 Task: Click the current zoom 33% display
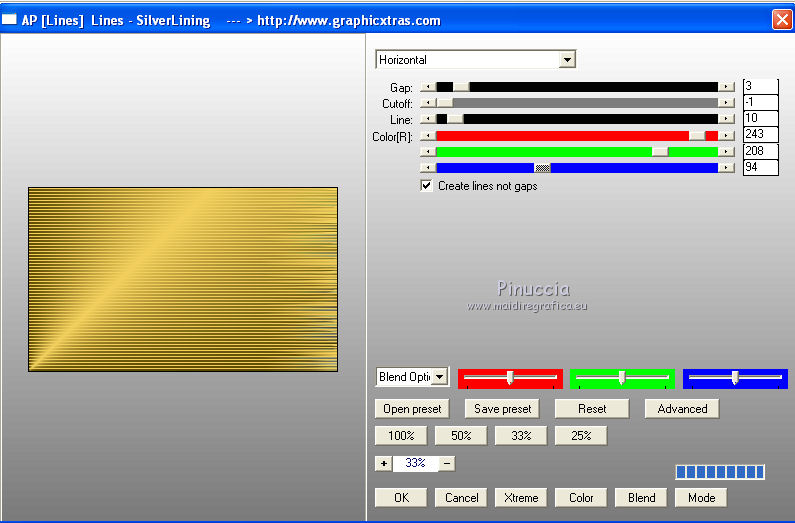[x=415, y=463]
